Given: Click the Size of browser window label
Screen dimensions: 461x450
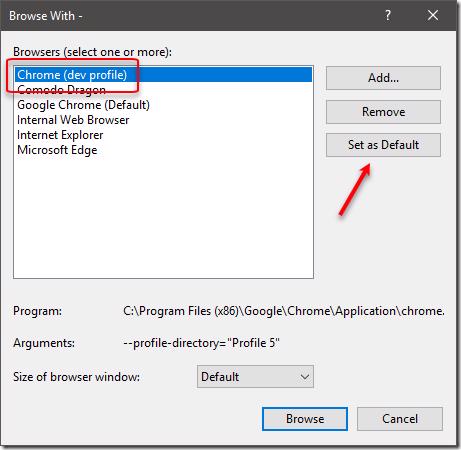Looking at the screenshot, I should click(76, 377).
